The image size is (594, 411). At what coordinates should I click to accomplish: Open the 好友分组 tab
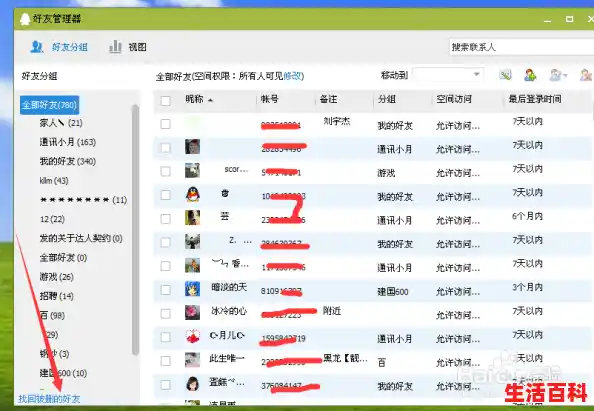click(x=59, y=47)
